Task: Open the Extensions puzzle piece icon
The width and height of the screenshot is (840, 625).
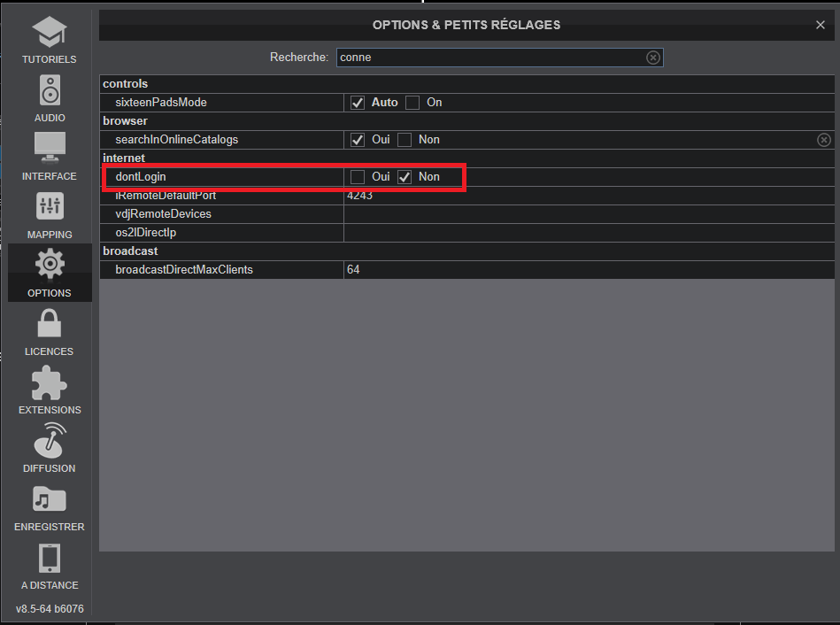Action: point(50,382)
